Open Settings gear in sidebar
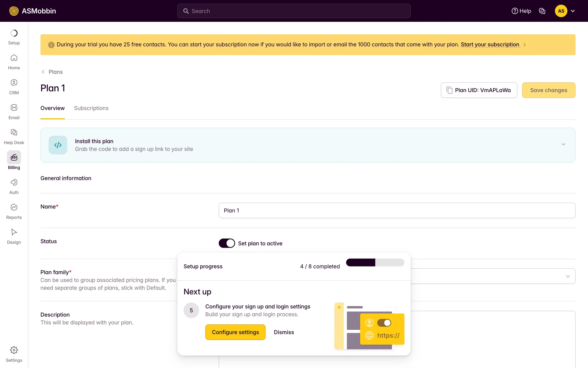588x368 pixels. pyautogui.click(x=14, y=354)
